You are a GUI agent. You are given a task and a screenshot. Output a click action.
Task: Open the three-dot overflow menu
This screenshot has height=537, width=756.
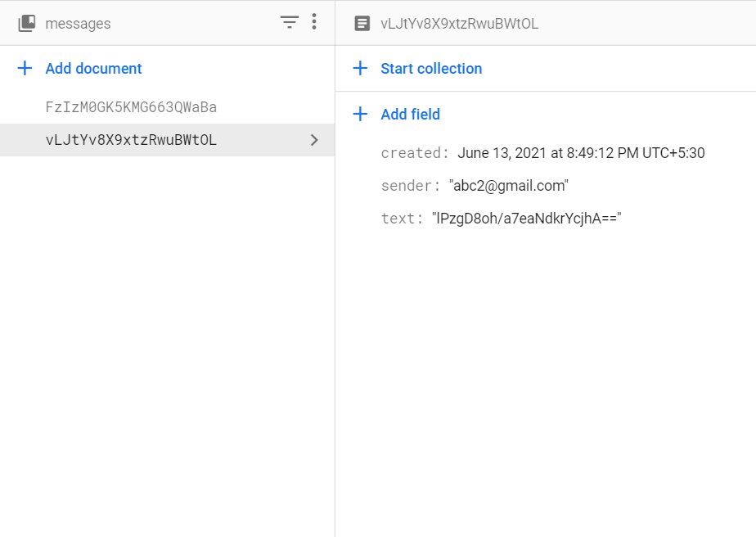(x=314, y=22)
